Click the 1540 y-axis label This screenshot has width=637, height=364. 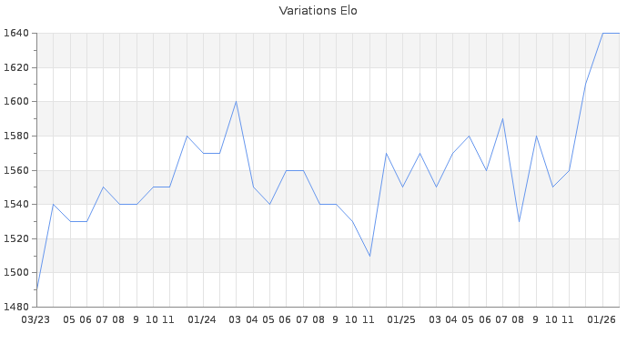(x=16, y=205)
